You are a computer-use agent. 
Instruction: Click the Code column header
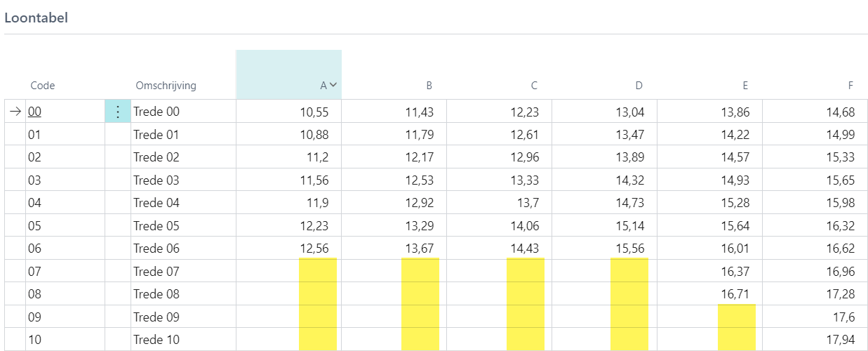[x=43, y=86]
